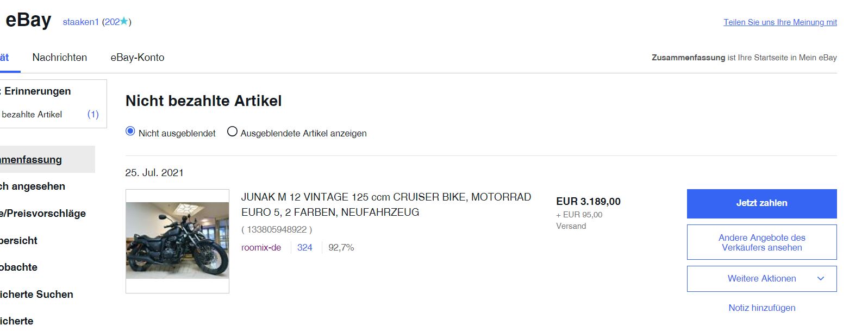Screen dimensions: 868x331
Task: Expand the 'Weitere Aktionen' dropdown
Action: tap(761, 278)
